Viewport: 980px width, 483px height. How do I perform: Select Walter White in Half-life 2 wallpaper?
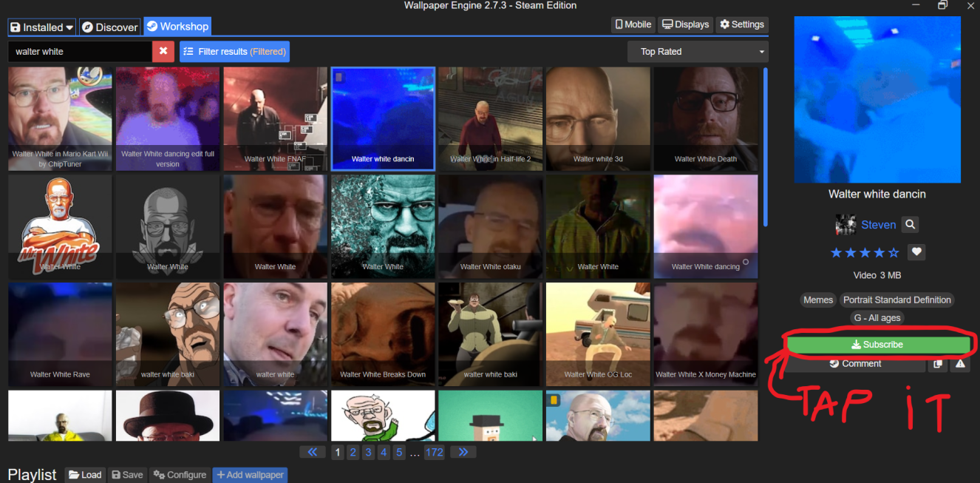[x=491, y=119]
